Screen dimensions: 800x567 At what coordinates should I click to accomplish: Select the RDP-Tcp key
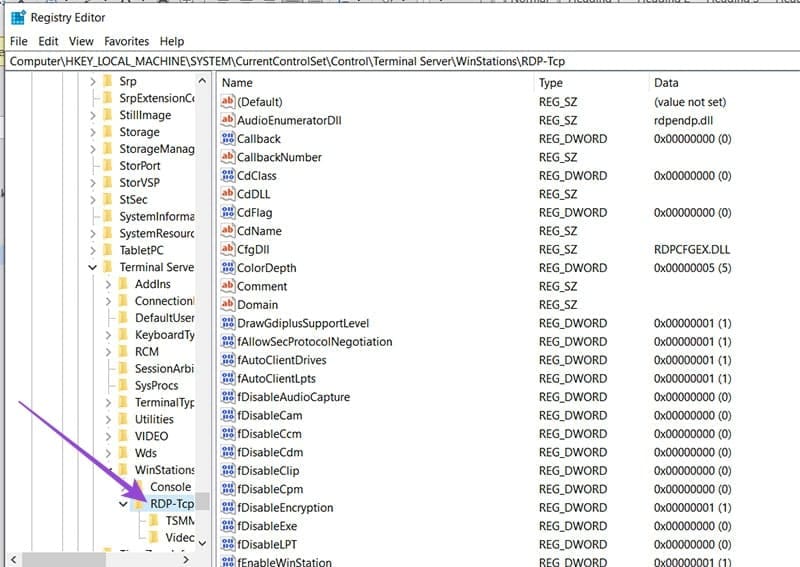(172, 504)
